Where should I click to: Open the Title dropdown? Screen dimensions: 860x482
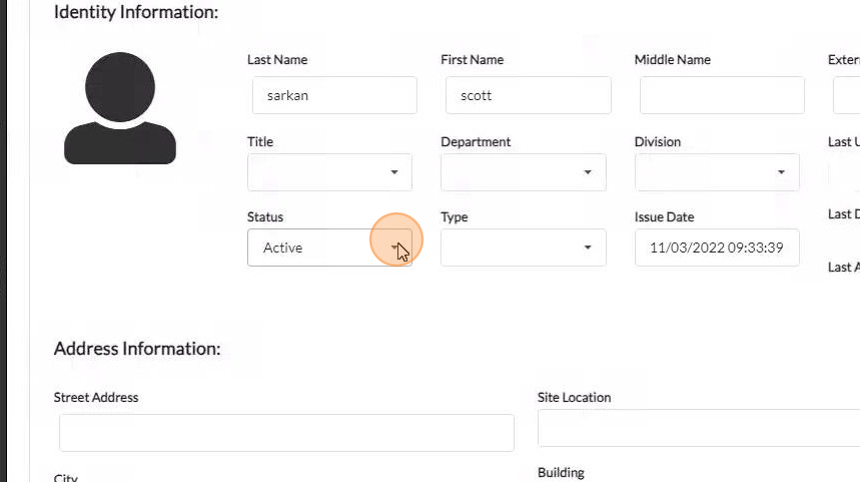(330, 172)
